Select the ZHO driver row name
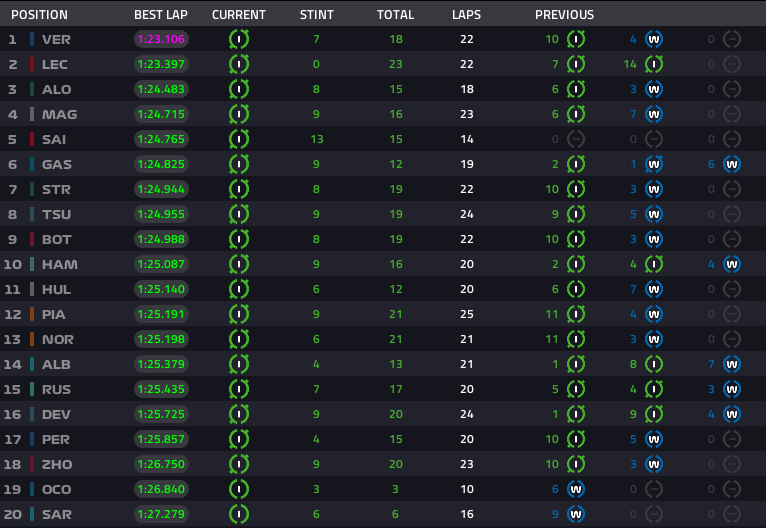Viewport: 766px width, 528px height. point(57,464)
